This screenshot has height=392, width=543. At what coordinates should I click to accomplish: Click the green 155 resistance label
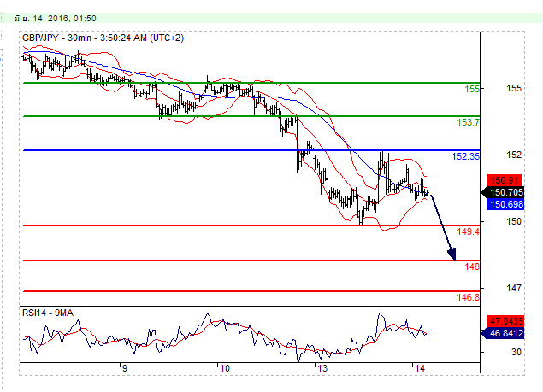pos(472,89)
